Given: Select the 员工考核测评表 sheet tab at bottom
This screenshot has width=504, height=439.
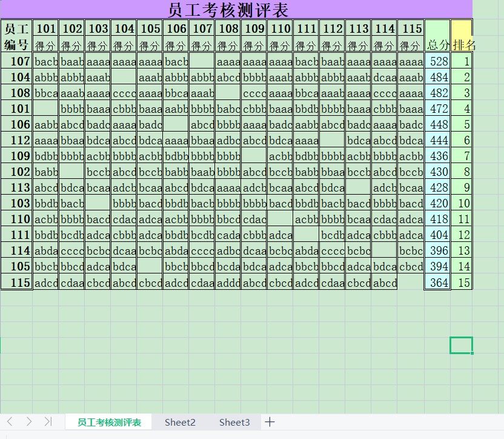Looking at the screenshot, I should pos(109,423).
